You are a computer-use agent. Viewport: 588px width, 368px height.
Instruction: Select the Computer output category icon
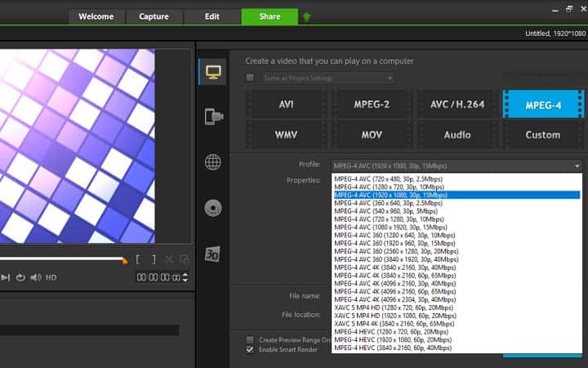(213, 71)
